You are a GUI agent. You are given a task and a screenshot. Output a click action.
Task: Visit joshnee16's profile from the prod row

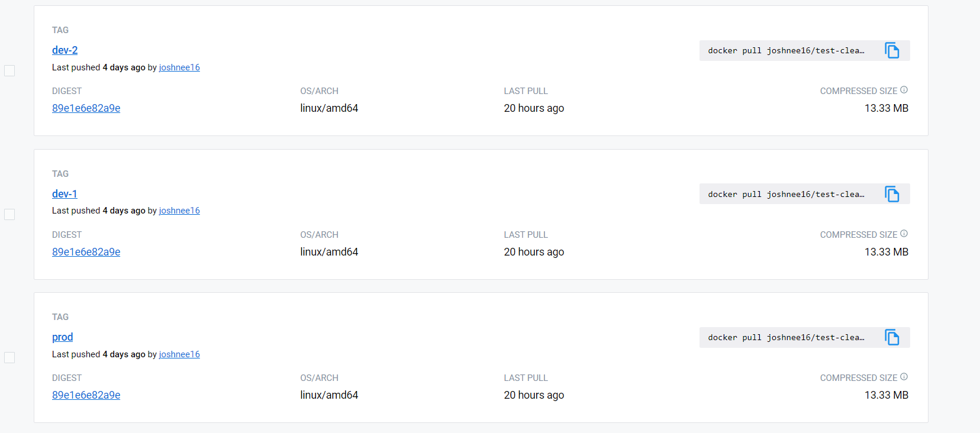tap(179, 354)
